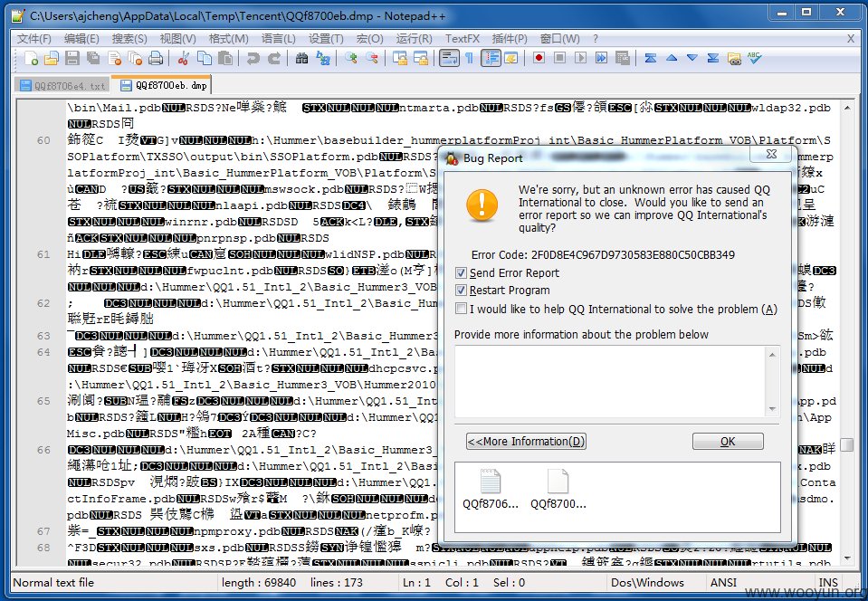Uncheck Send Error Report checkbox
868x601 pixels.
point(461,272)
